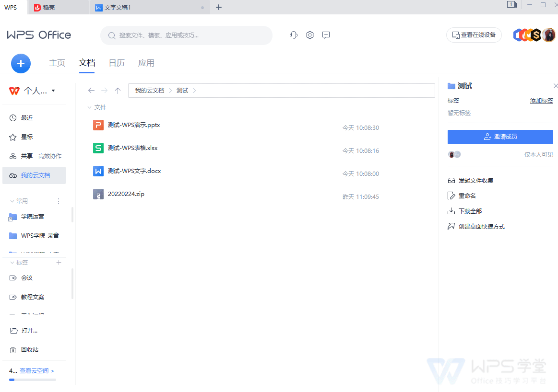Viewport: 558px width, 392px height.
Task: Click 高效协作 label beside 共享
Action: click(50, 156)
